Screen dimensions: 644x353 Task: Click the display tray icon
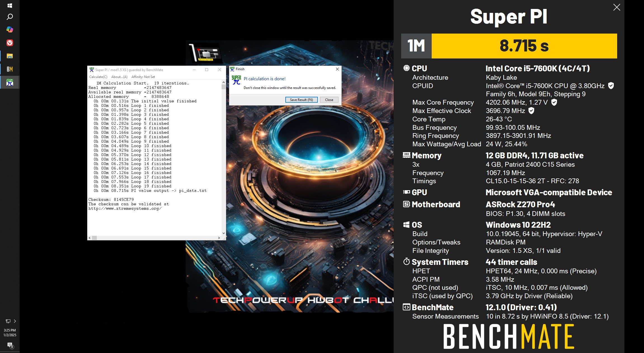click(8, 321)
